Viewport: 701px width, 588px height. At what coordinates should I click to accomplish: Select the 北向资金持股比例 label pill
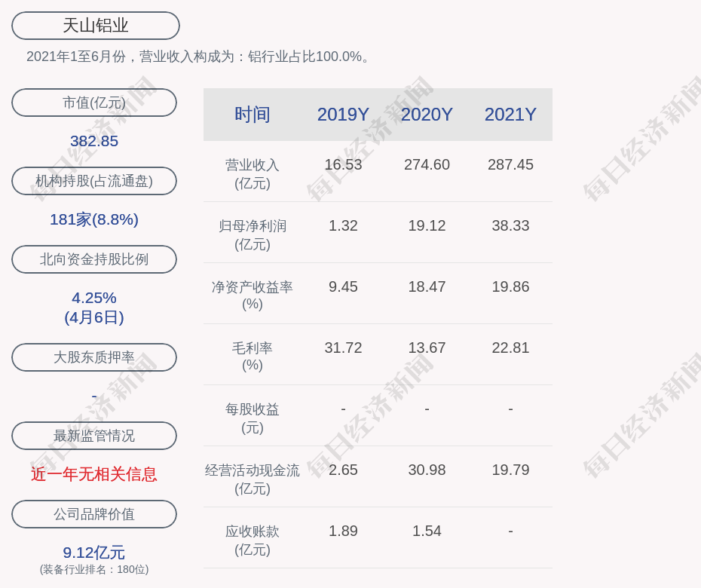(x=94, y=259)
